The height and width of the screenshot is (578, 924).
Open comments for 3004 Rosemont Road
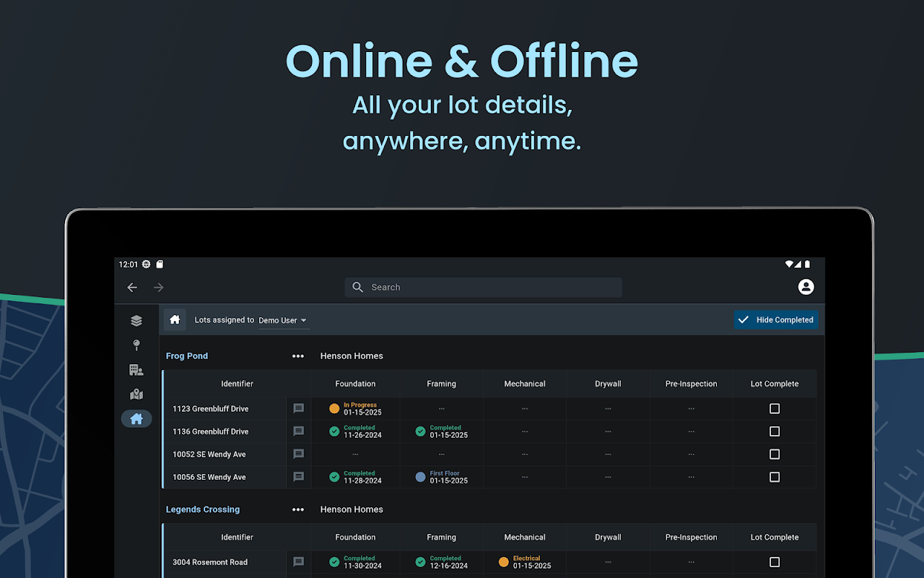(299, 561)
